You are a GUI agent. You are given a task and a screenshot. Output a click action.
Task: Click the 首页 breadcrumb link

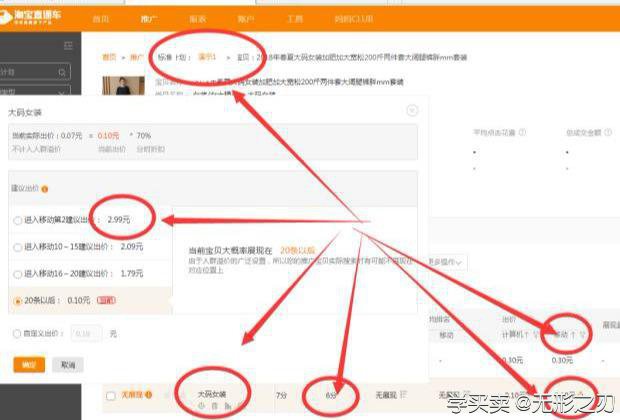tap(109, 57)
